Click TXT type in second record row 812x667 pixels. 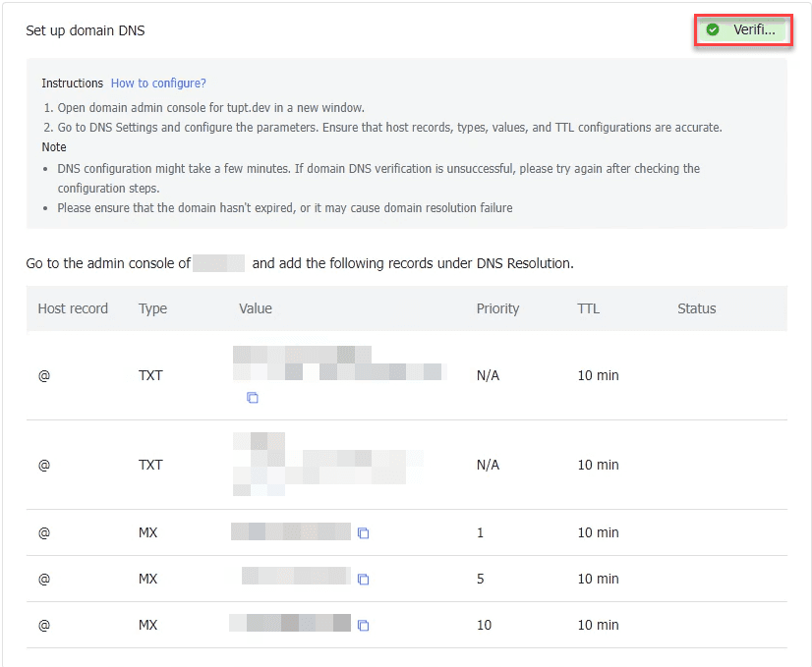[150, 466]
